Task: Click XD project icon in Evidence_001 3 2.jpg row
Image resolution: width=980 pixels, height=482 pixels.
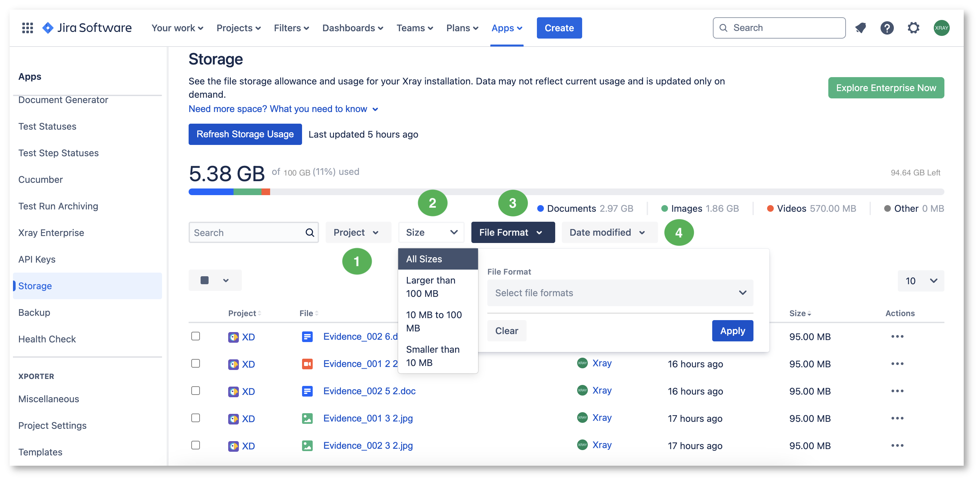Action: pyautogui.click(x=233, y=419)
